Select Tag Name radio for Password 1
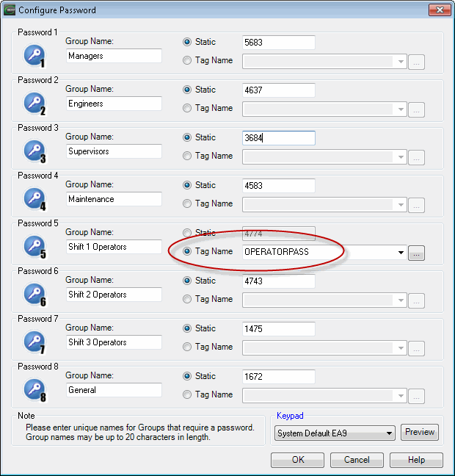The image size is (455, 476). [x=187, y=60]
